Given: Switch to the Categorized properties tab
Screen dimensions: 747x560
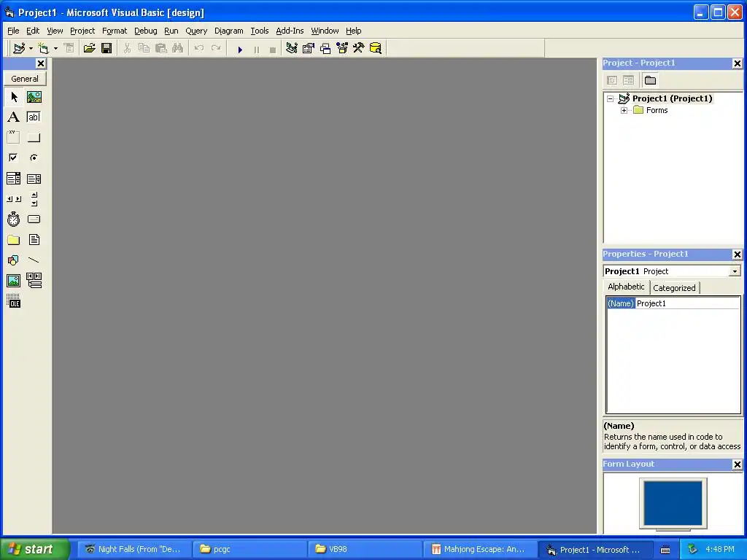Looking at the screenshot, I should pyautogui.click(x=674, y=288).
